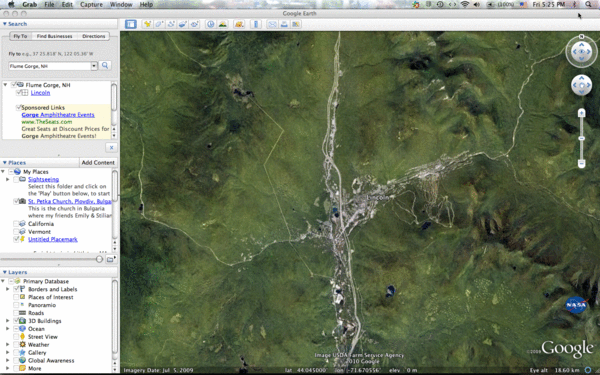
Task: Collapse the Layers panel triangle
Action: point(5,272)
